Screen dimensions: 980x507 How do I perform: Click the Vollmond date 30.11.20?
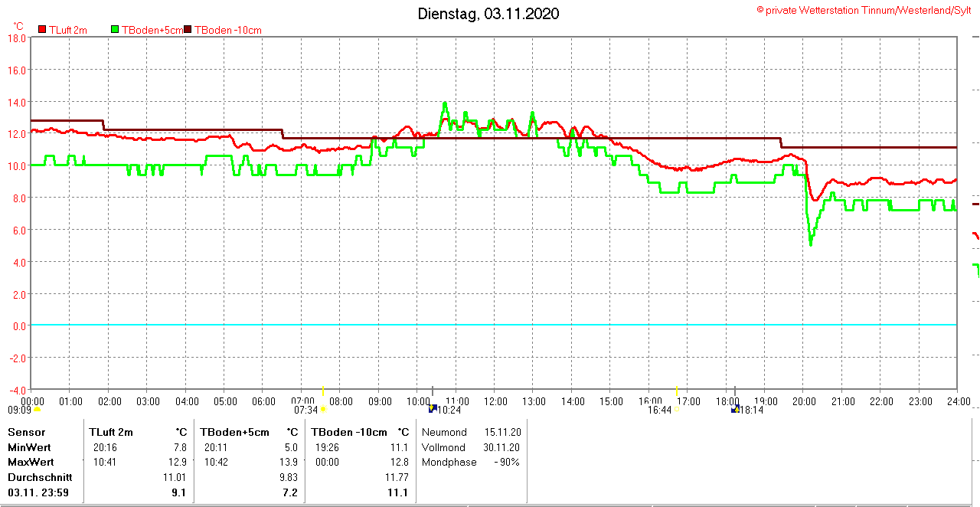point(501,447)
